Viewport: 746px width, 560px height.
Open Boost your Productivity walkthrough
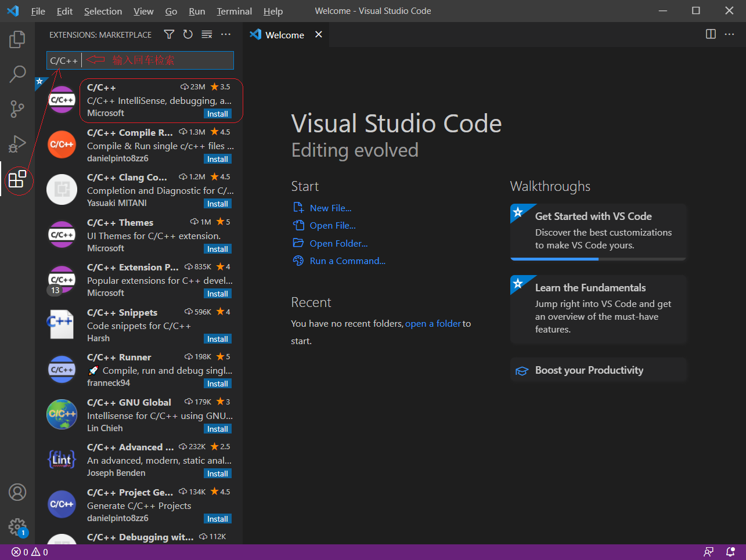pyautogui.click(x=599, y=370)
